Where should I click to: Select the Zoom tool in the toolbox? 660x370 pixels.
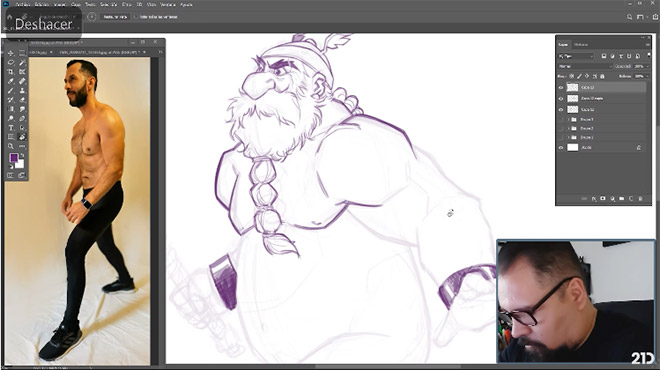point(11,146)
